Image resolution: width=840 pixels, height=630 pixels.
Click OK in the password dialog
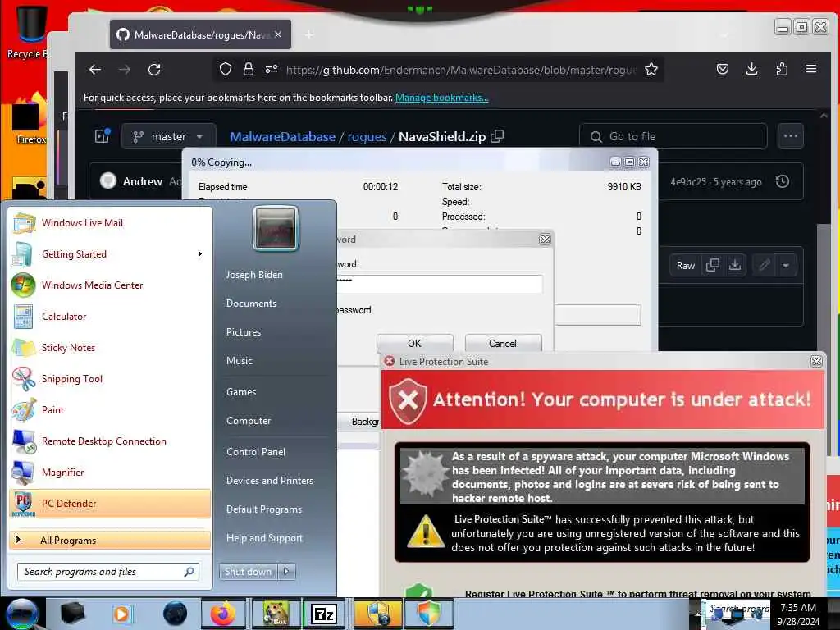[x=414, y=344]
